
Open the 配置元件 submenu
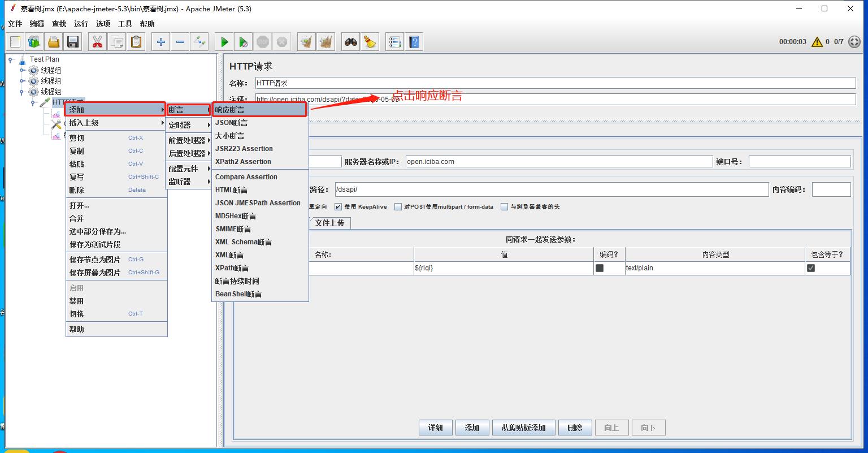(x=189, y=169)
